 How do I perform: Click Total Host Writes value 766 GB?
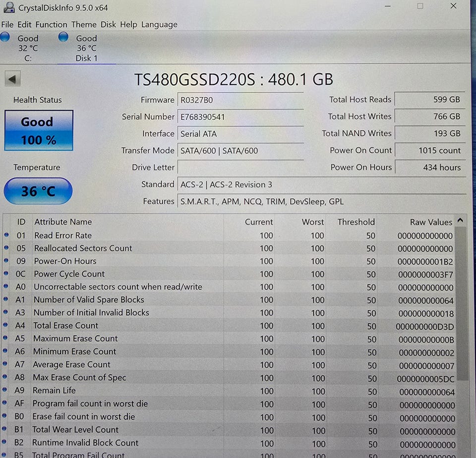(430, 116)
